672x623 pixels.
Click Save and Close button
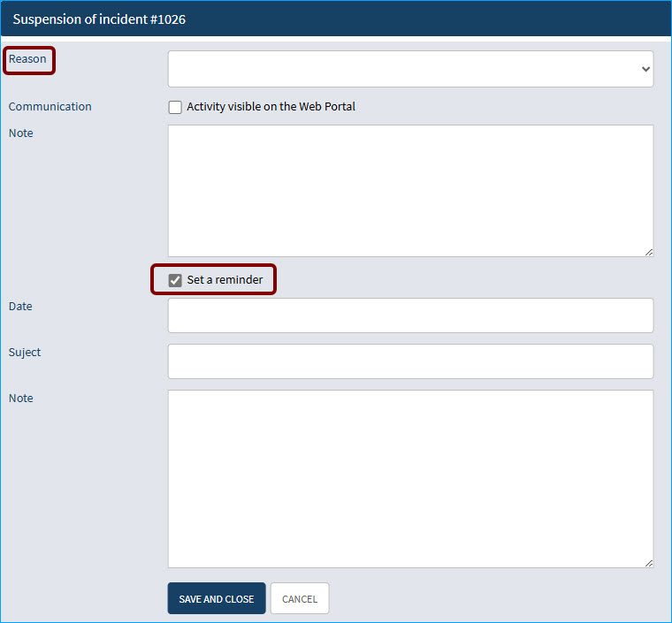point(217,598)
